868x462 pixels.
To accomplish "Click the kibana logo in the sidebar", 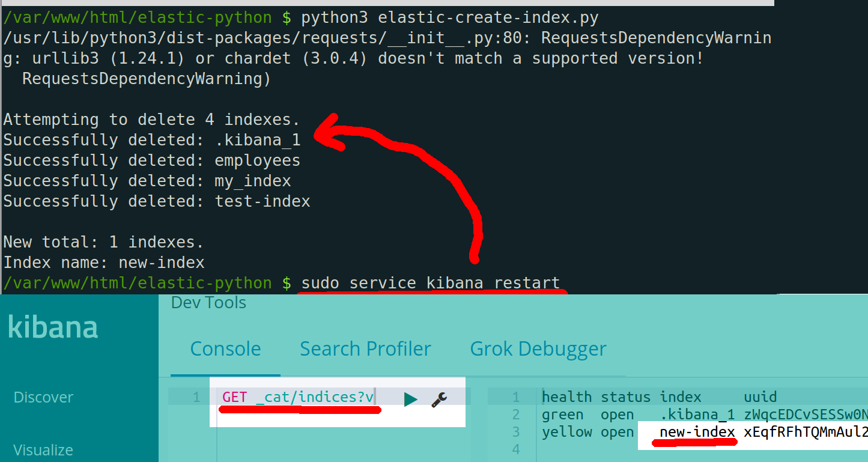I will pyautogui.click(x=52, y=327).
